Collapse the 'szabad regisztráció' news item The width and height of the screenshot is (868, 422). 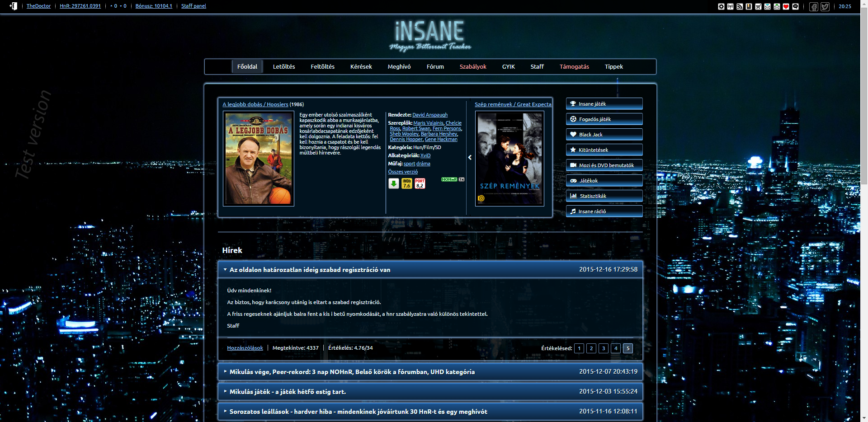tap(430, 269)
